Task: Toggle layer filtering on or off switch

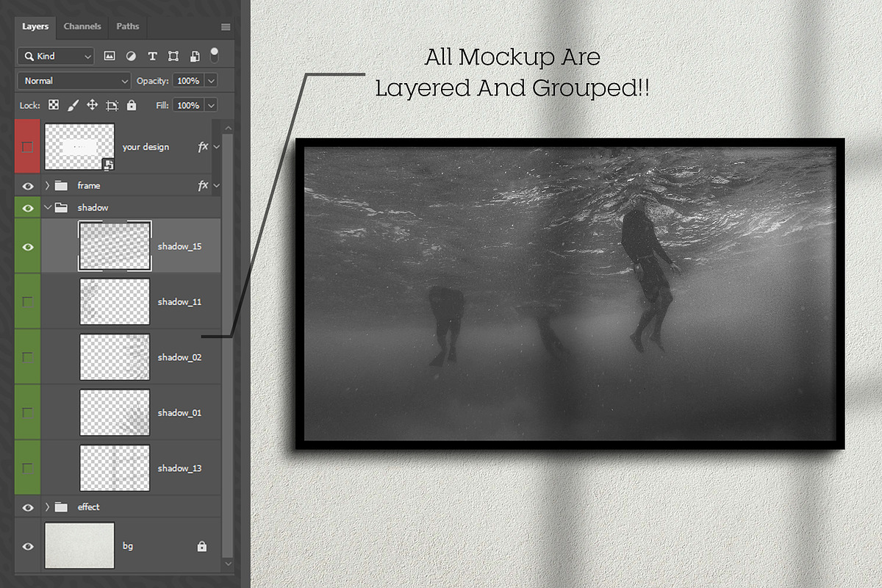Action: pyautogui.click(x=215, y=55)
